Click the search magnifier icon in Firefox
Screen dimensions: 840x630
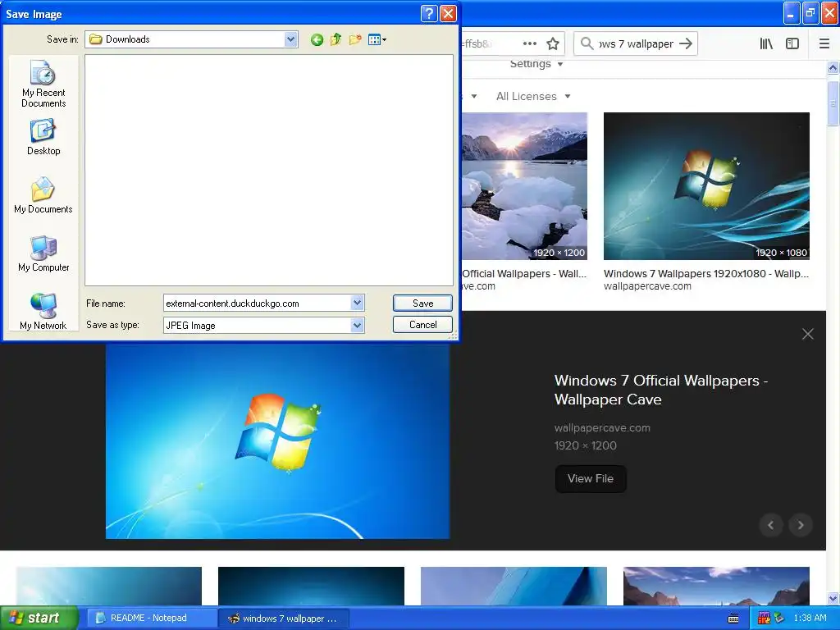[x=587, y=44]
